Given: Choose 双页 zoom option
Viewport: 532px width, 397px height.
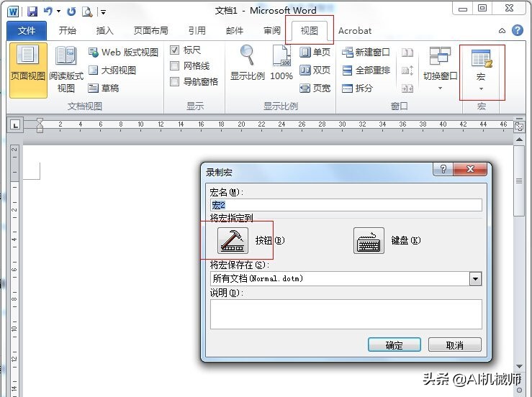Looking at the screenshot, I should (315, 70).
